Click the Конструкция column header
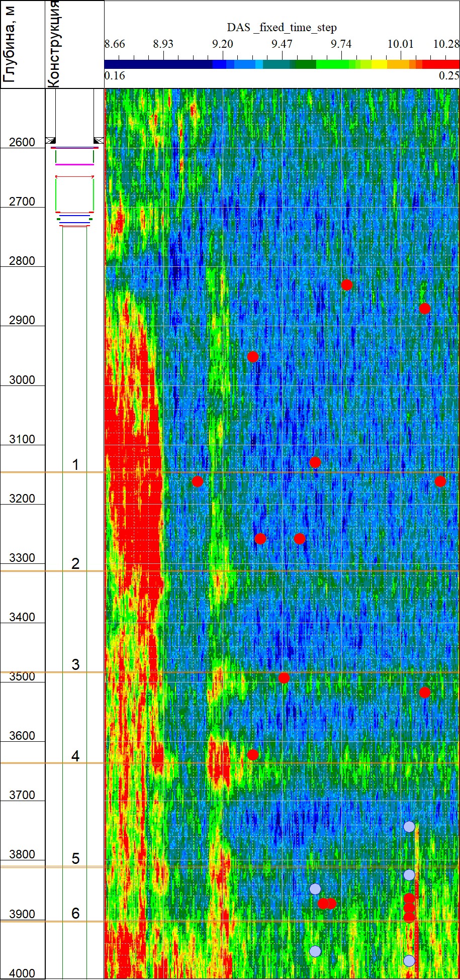The image size is (460, 980). tap(54, 44)
